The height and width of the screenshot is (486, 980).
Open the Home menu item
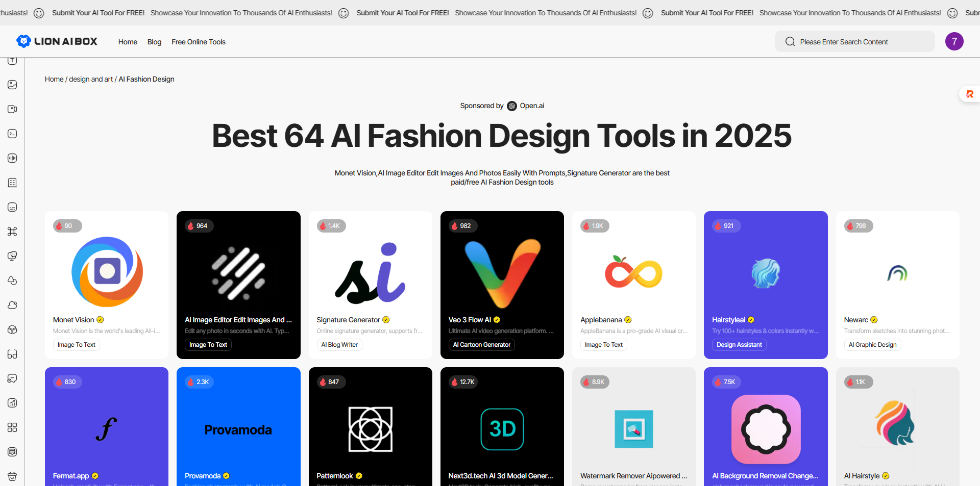(128, 42)
